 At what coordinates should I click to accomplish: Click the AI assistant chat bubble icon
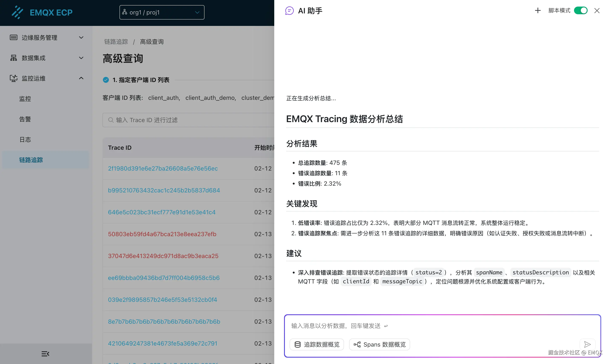[x=289, y=11]
